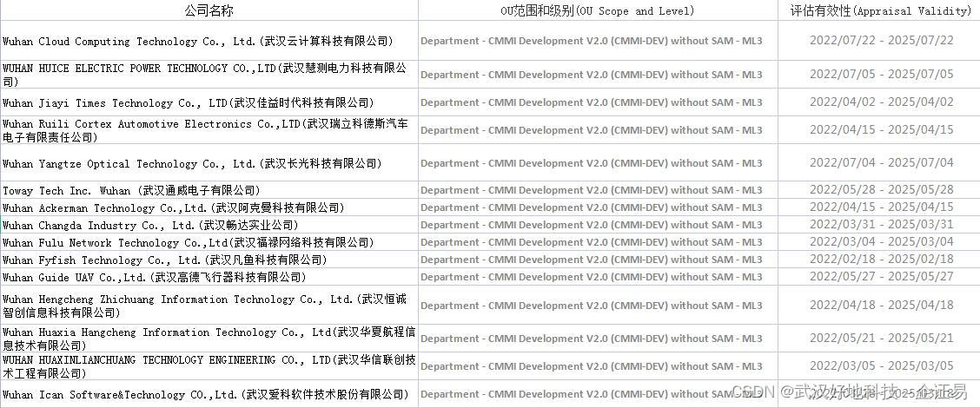Select the Toway Tech Inc. Wuhan cell

[x=209, y=190]
